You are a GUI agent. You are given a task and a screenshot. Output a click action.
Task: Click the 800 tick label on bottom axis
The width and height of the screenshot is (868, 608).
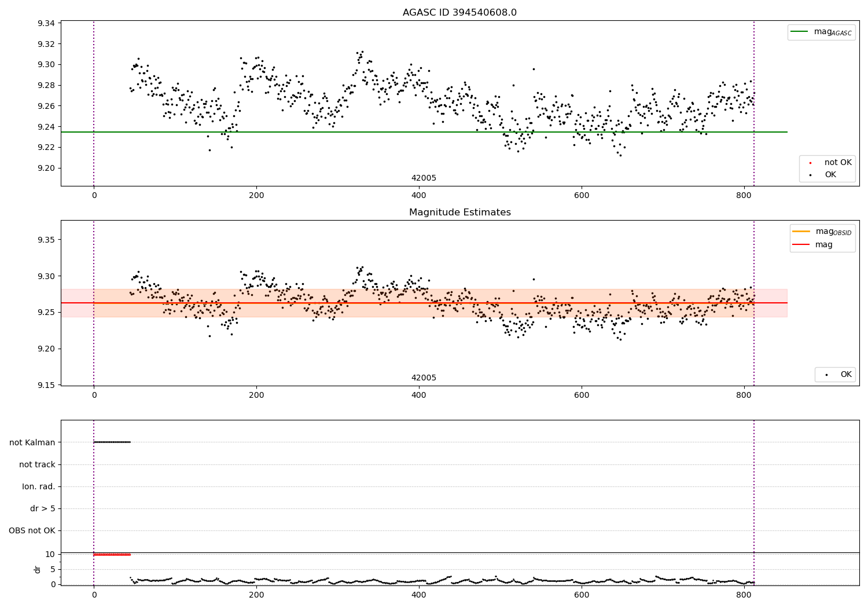[744, 595]
